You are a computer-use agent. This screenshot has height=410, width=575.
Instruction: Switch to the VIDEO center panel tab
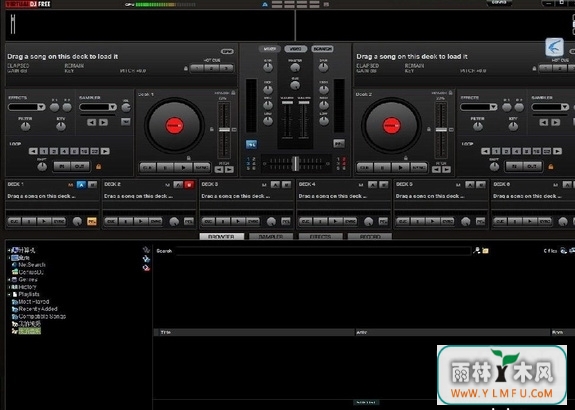[x=296, y=49]
